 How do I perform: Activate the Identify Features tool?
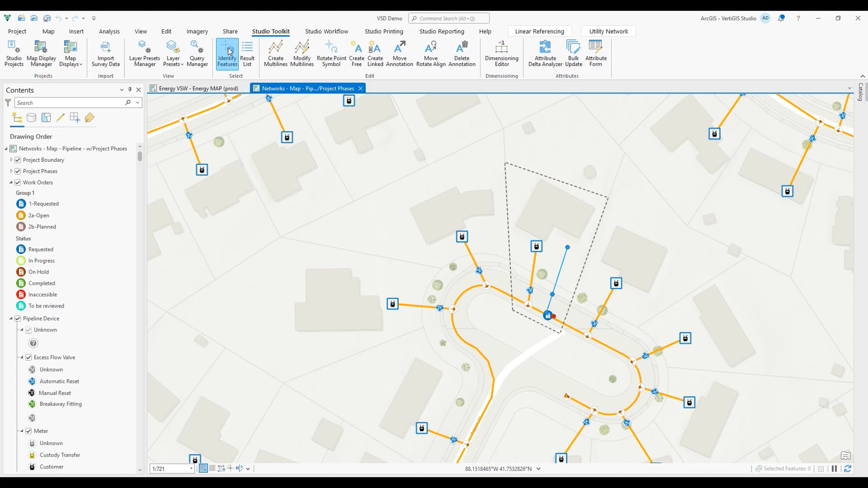227,53
